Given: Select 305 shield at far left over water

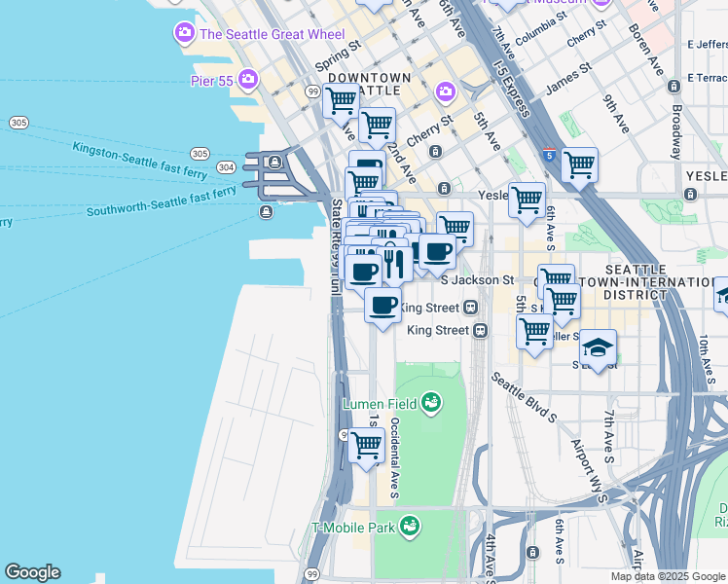Looking at the screenshot, I should [19, 123].
